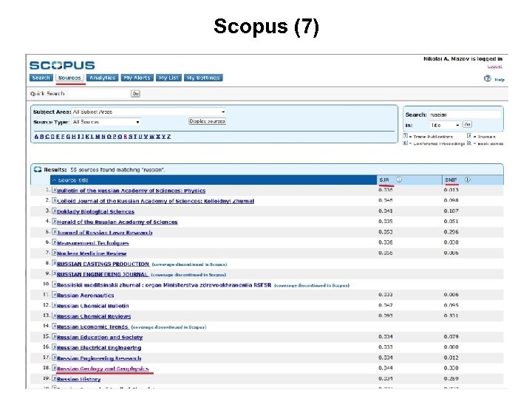Click Rossiiskii meditsinskii zhurnal source title
The width and height of the screenshot is (532, 399).
(x=164, y=285)
